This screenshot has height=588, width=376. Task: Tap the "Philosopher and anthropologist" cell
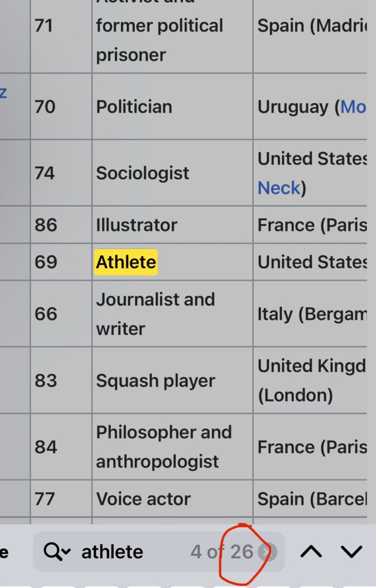tap(164, 447)
